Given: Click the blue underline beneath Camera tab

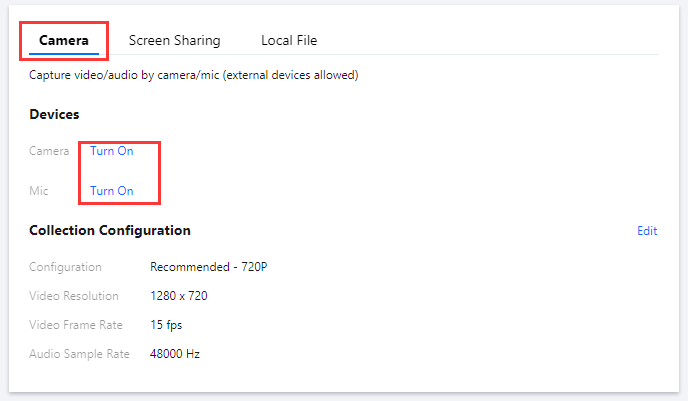Looking at the screenshot, I should click(x=64, y=53).
